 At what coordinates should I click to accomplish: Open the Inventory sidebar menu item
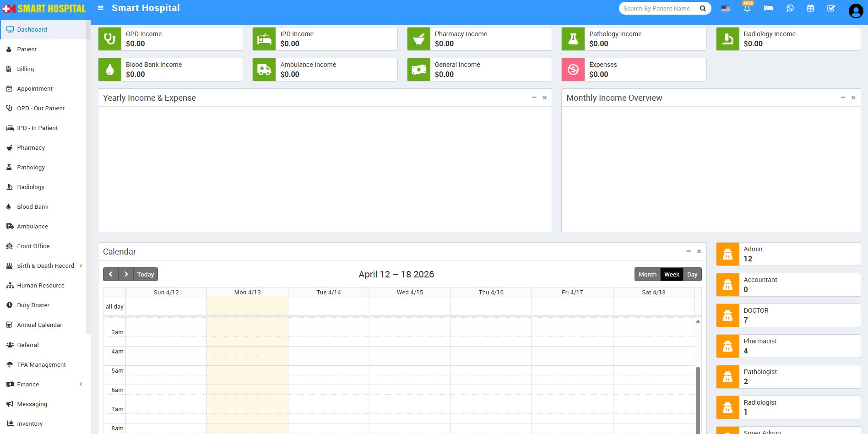coord(43,424)
